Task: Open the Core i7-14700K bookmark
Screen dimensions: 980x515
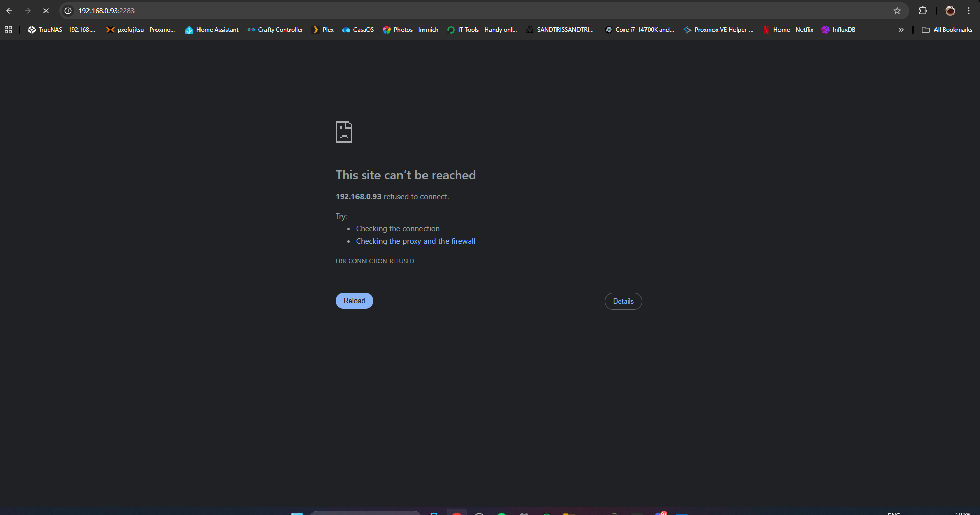Action: point(639,30)
